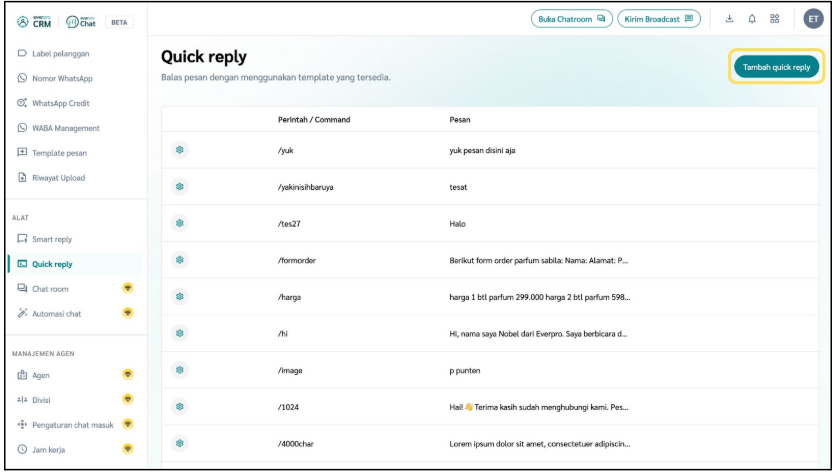Image resolution: width=834 pixels, height=473 pixels.
Task: Open the notifications bell
Action: click(752, 19)
